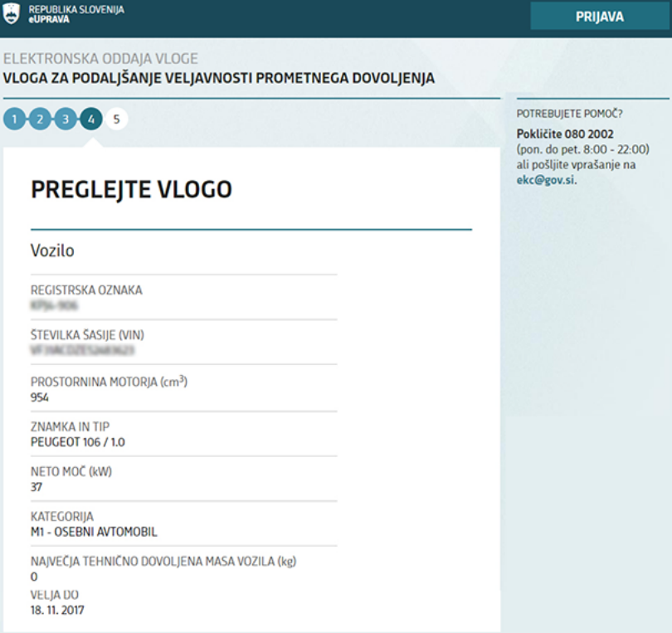Screen dimensions: 672x633
Task: Select engine displacement value 954
Action: [x=40, y=397]
